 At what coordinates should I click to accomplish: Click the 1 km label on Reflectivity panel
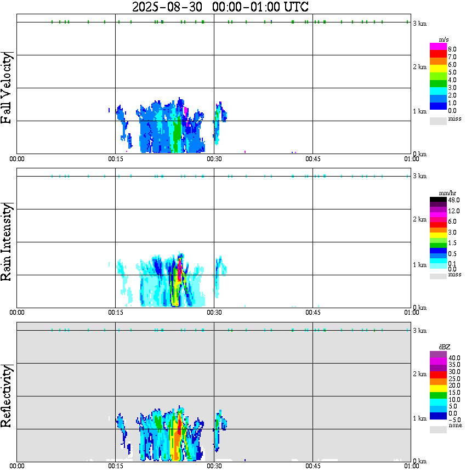point(419,418)
